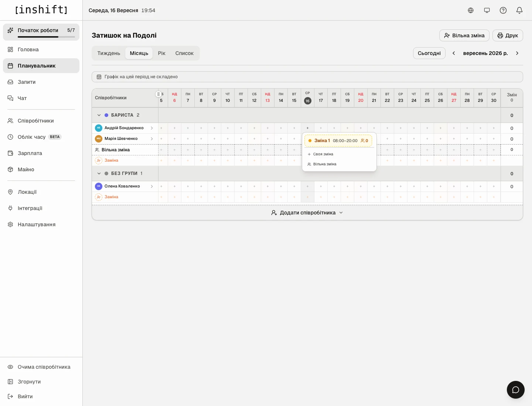The image size is (532, 406).
Task: Go to previous month arrow
Action: (454, 53)
